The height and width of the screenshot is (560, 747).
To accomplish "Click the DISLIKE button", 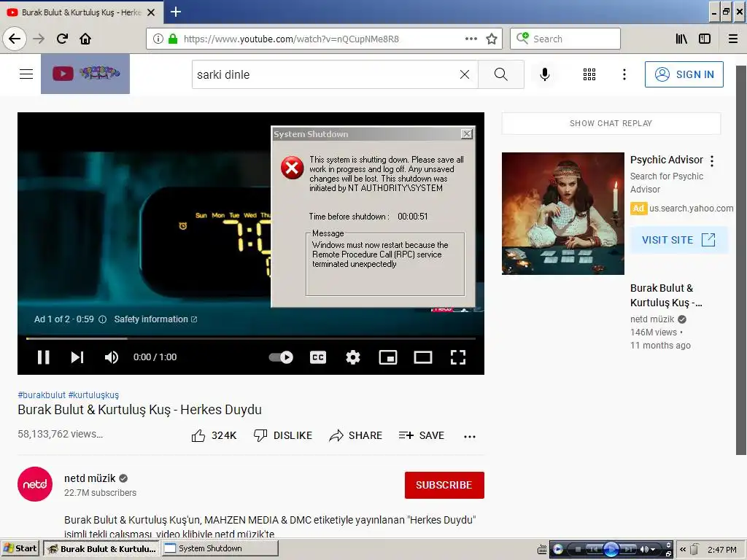I will 283,435.
